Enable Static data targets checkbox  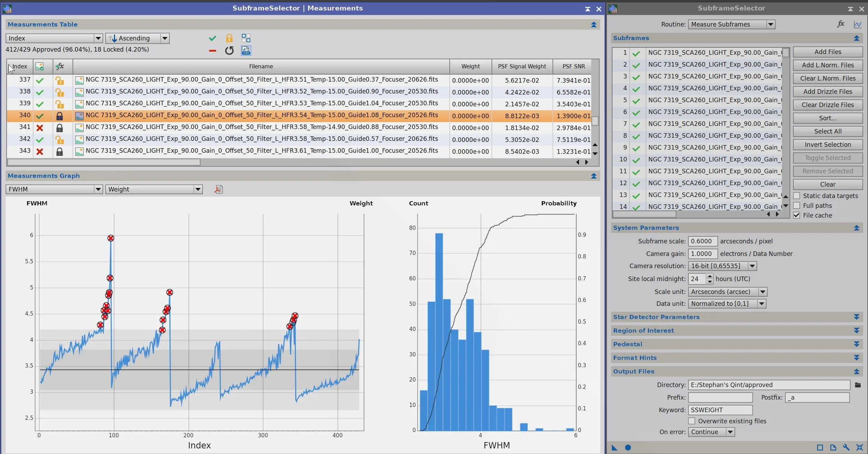coord(797,196)
